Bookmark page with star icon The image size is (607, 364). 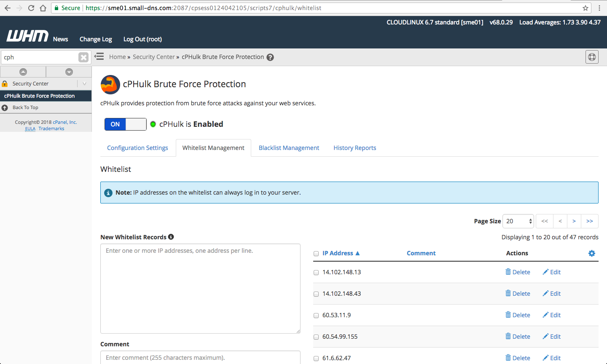[x=586, y=8]
